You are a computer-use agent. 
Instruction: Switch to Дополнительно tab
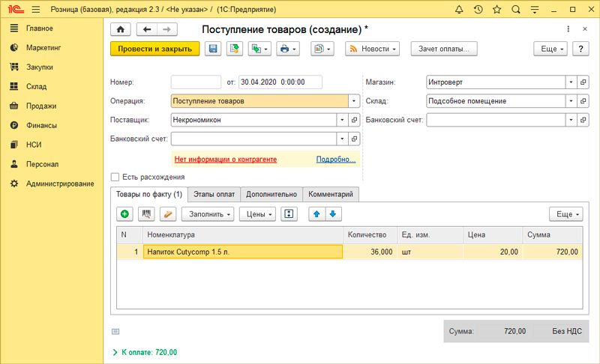(271, 195)
